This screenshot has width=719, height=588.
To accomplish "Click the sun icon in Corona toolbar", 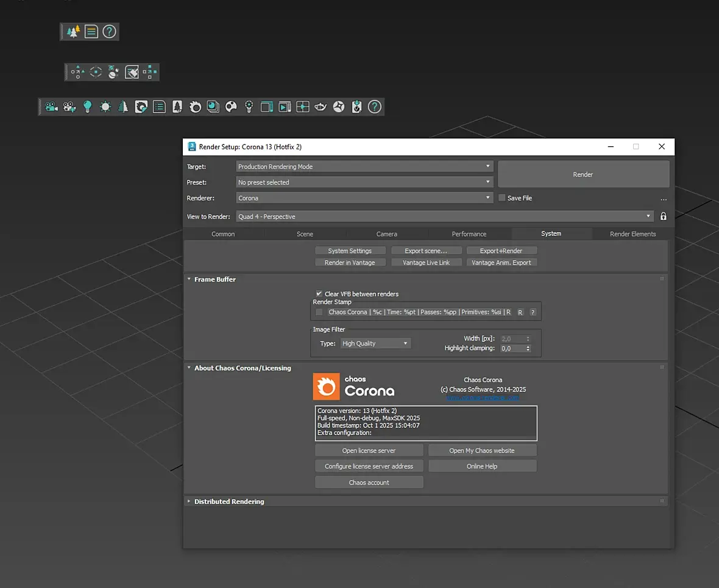I will [x=105, y=107].
